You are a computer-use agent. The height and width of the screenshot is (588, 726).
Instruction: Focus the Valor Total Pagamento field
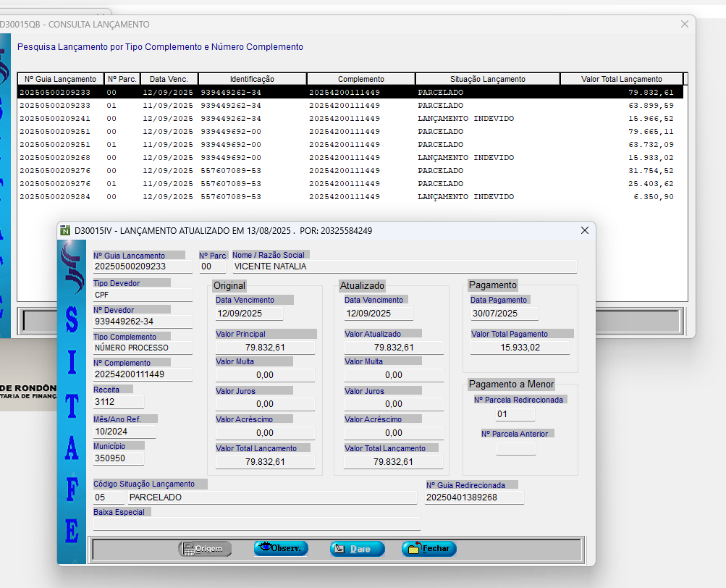coord(520,348)
